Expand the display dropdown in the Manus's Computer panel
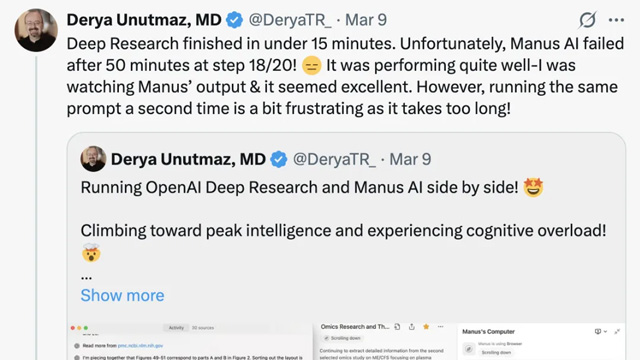Image resolution: width=640 pixels, height=360 pixels. [x=601, y=331]
